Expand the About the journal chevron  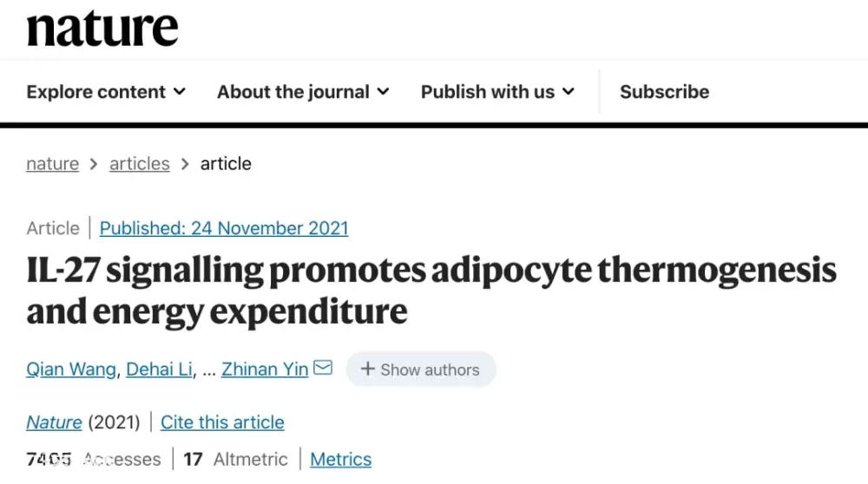[x=383, y=91]
